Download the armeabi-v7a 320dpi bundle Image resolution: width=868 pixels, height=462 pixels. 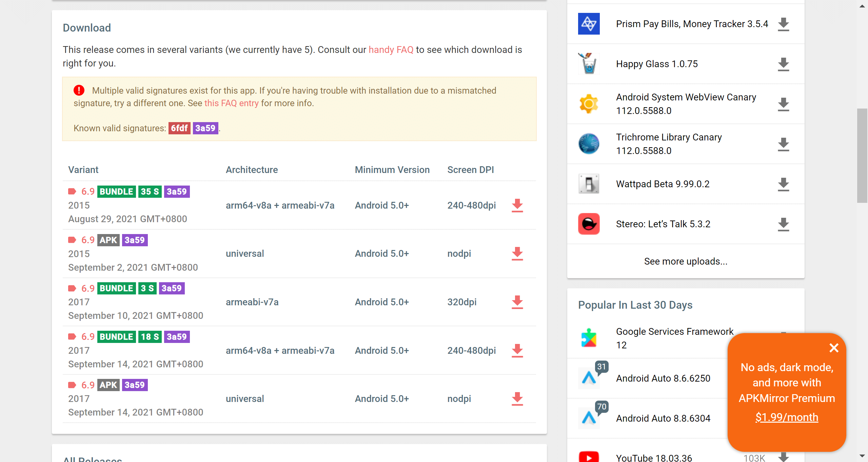[x=517, y=302]
